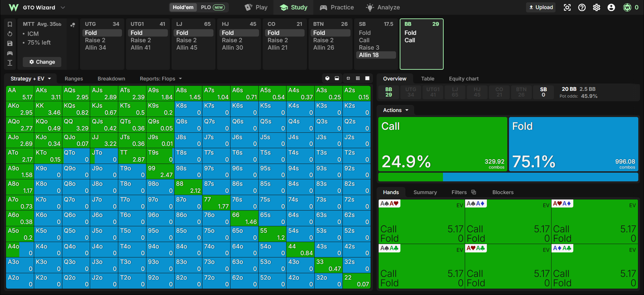Open the Analyze tab
This screenshot has height=295, width=644.
pos(383,7)
